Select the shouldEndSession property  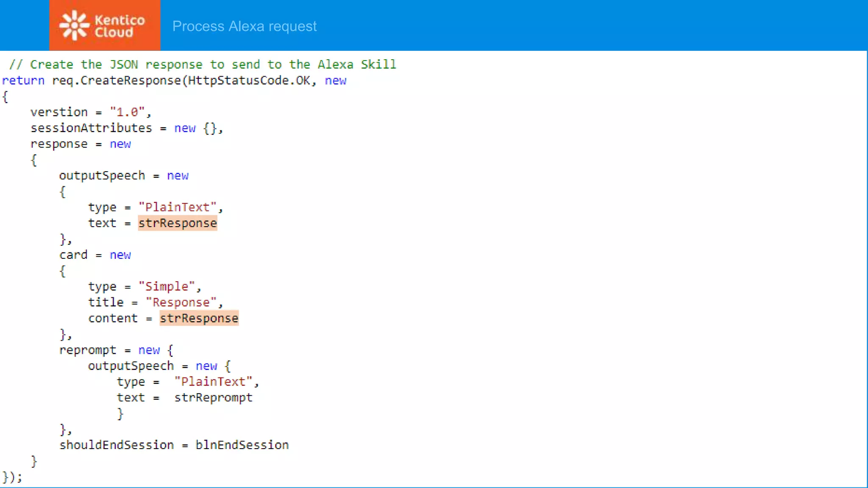click(x=116, y=445)
